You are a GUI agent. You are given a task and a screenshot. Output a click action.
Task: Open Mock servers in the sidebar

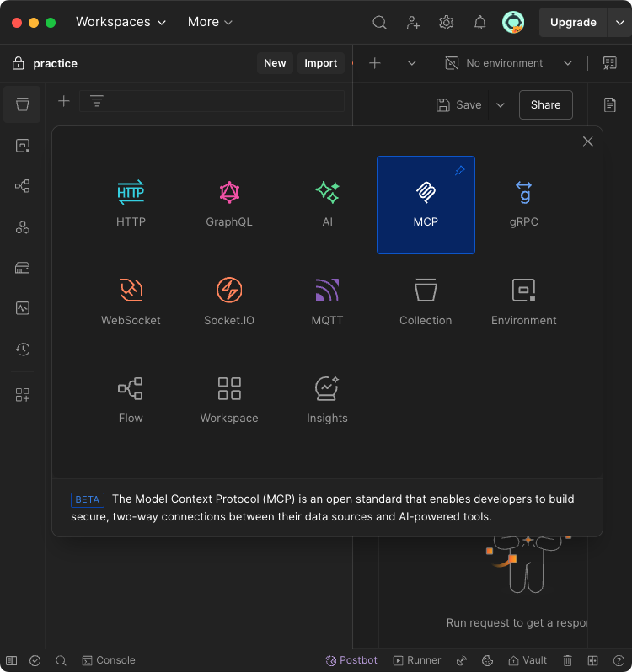click(x=22, y=268)
